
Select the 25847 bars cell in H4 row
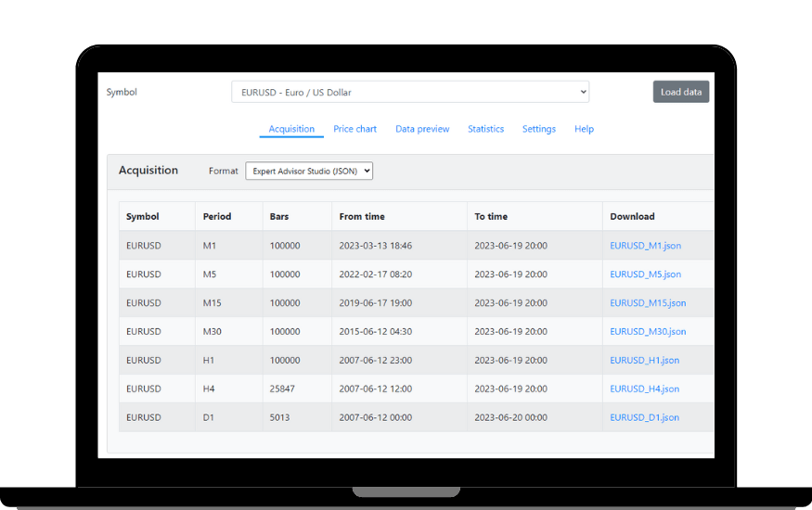coord(283,389)
